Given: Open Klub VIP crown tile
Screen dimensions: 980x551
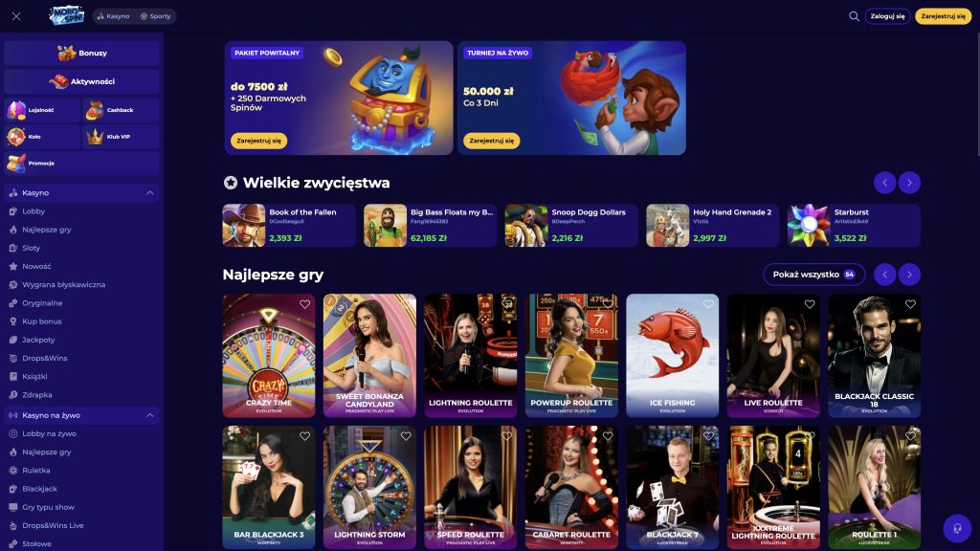Looking at the screenshot, I should 121,136.
